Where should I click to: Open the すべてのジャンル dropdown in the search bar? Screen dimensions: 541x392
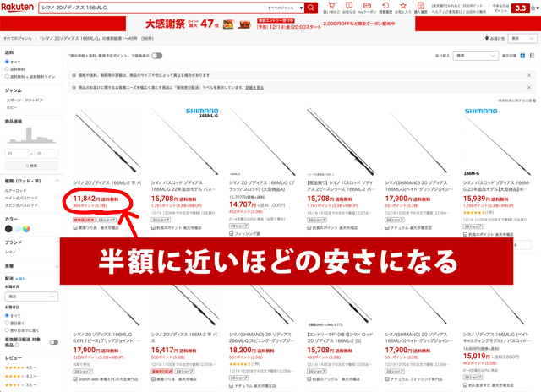pyautogui.click(x=285, y=8)
